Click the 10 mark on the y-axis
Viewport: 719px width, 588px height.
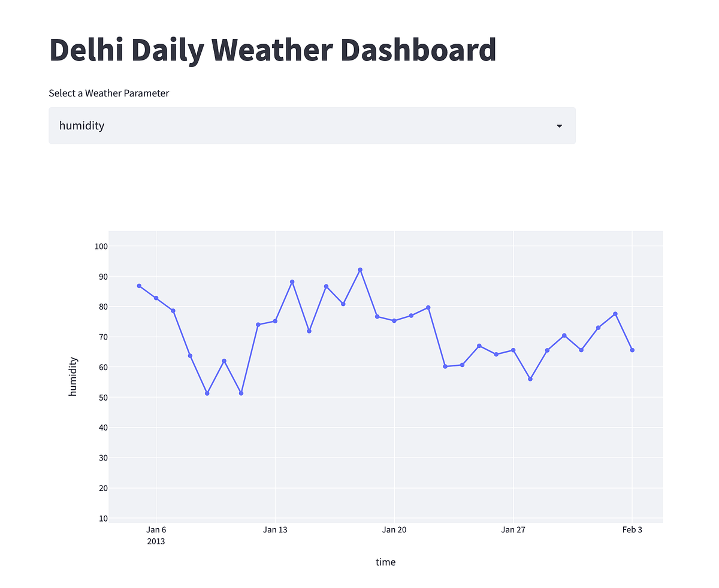[104, 518]
